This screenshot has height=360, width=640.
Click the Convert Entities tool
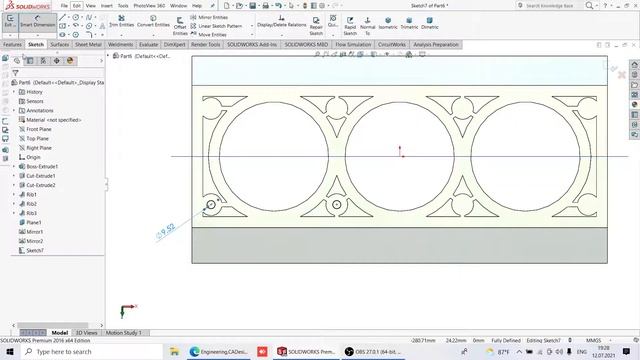tap(153, 21)
